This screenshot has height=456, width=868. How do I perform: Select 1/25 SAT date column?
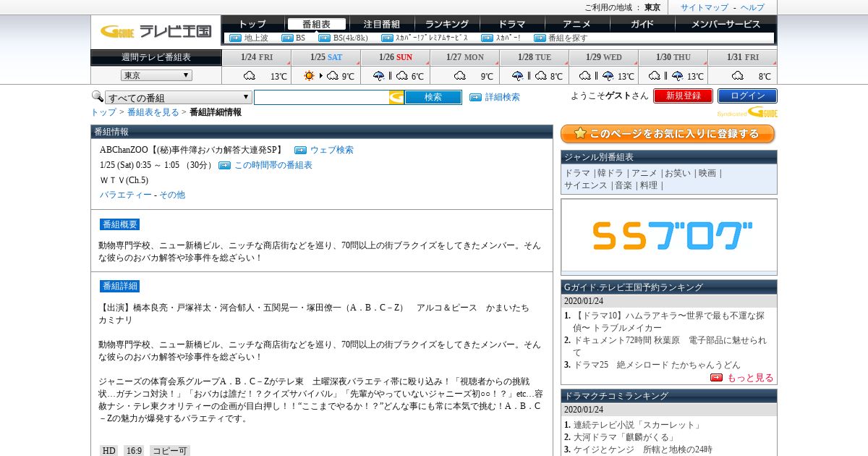coord(326,57)
